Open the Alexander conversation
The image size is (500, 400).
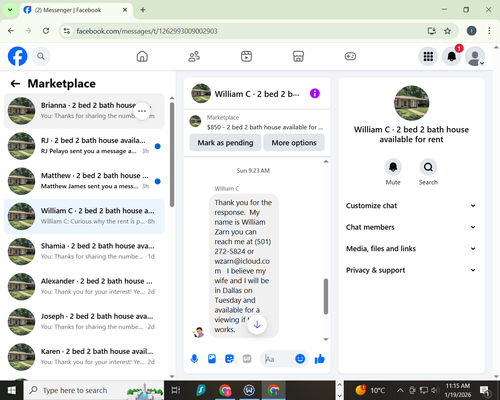(84, 287)
